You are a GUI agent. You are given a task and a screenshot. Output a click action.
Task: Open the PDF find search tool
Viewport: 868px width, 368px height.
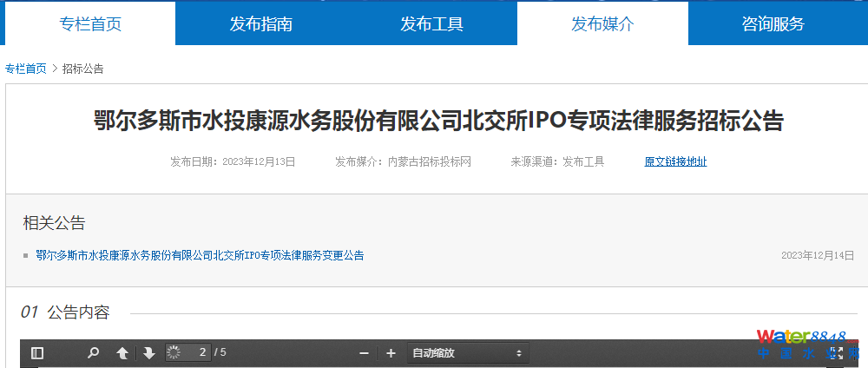pyautogui.click(x=93, y=353)
